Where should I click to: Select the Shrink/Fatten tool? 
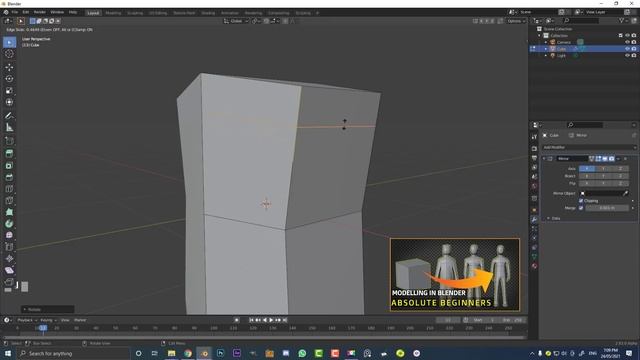coord(9,258)
